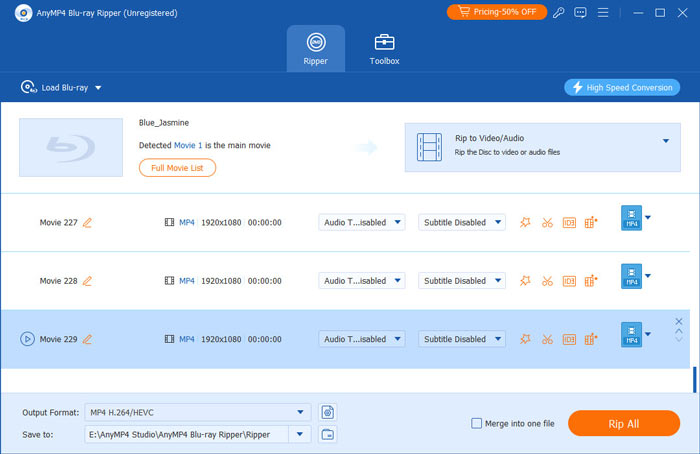The height and width of the screenshot is (454, 700).
Task: Open effects edit star for Movie 228
Action: click(525, 281)
